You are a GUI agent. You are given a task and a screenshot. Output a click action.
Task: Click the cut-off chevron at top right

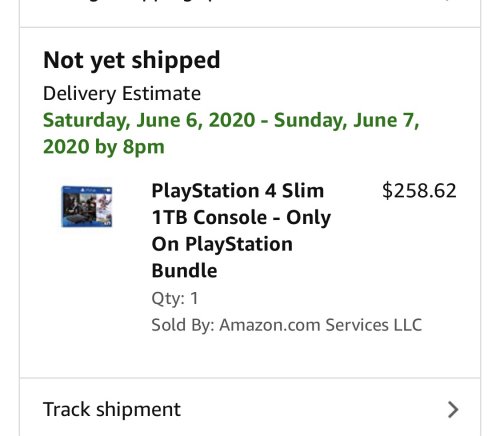(447, 2)
